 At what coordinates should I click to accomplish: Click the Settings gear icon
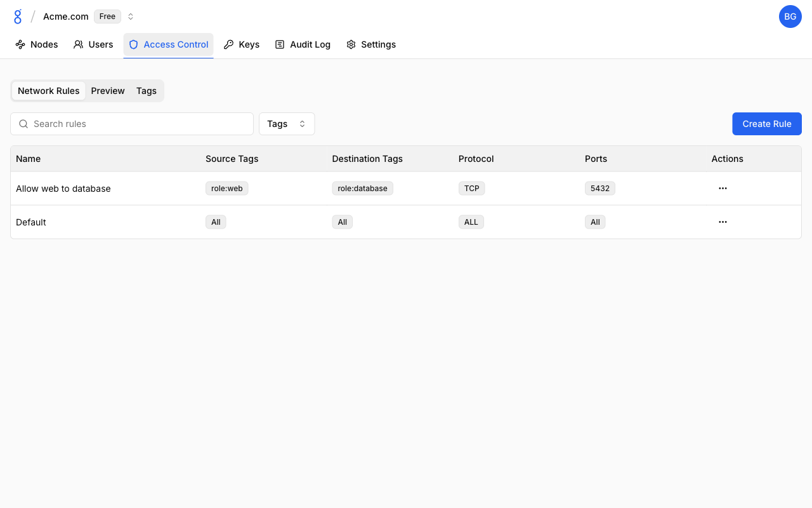tap(351, 44)
